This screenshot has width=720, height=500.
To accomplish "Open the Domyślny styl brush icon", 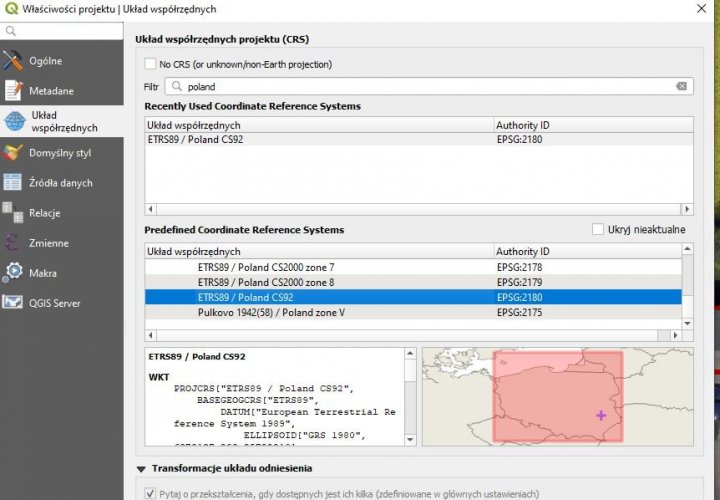I will (x=13, y=153).
